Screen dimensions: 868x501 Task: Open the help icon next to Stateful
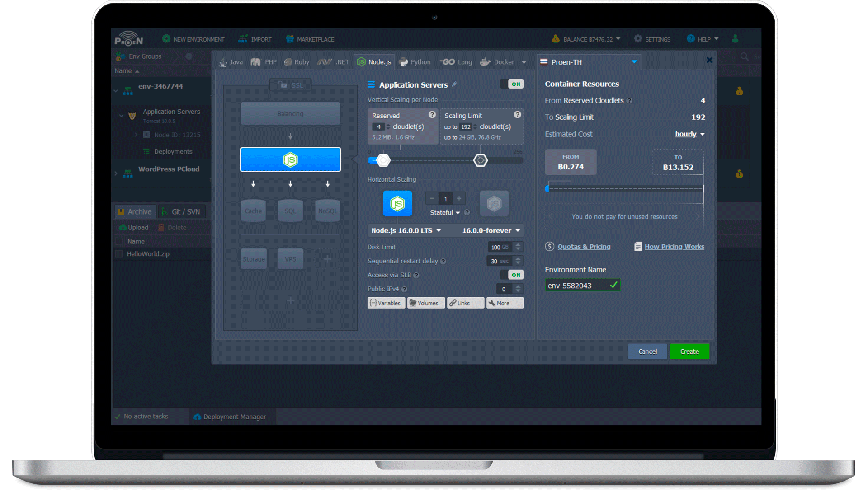point(467,212)
